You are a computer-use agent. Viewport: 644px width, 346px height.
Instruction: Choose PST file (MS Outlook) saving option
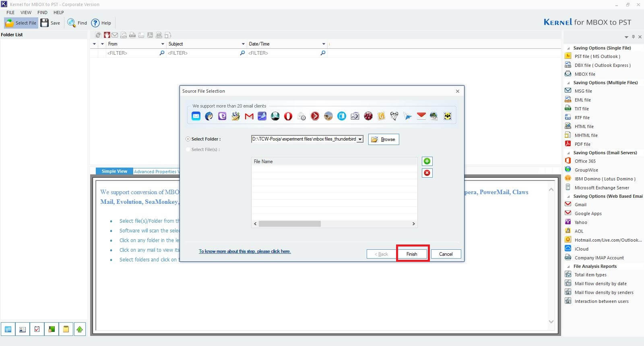tap(597, 56)
